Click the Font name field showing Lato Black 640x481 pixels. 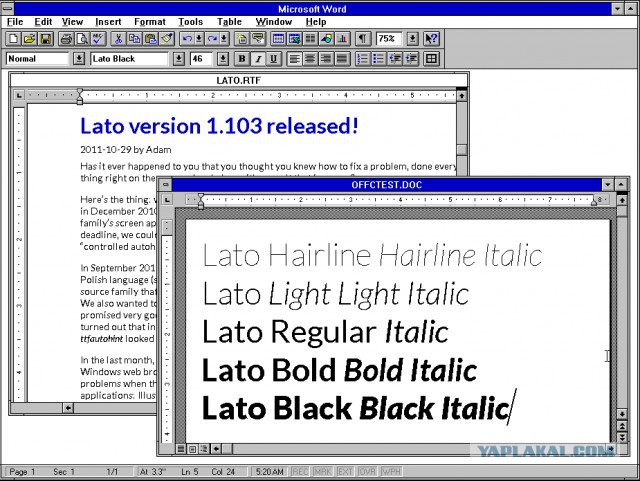129,59
